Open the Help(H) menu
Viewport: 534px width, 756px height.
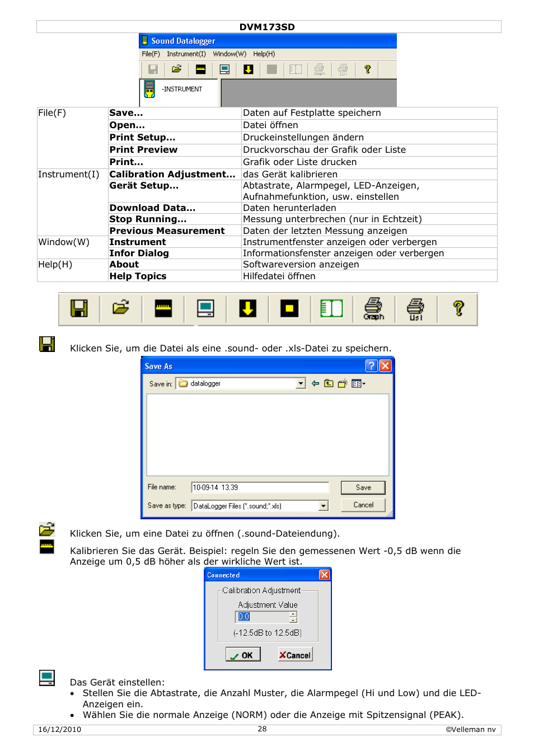[x=264, y=54]
